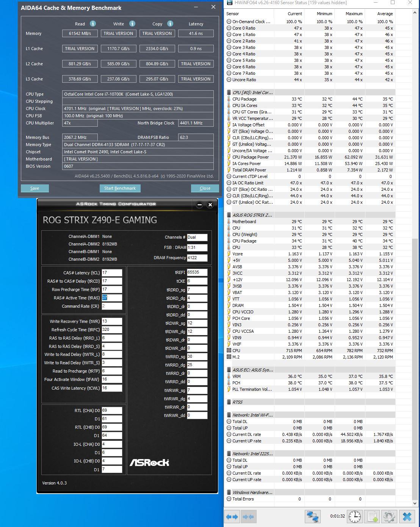Viewport: 420px width, 527px height.
Task: Click the Core 0 Ratio clock icon
Action: [229, 28]
